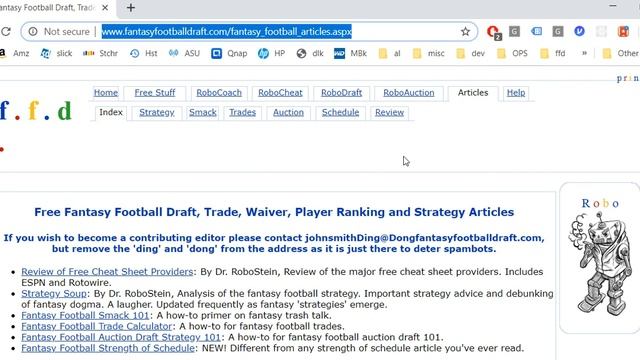Open the Stchr bookmark
This screenshot has height=360, width=640.
tap(100, 53)
